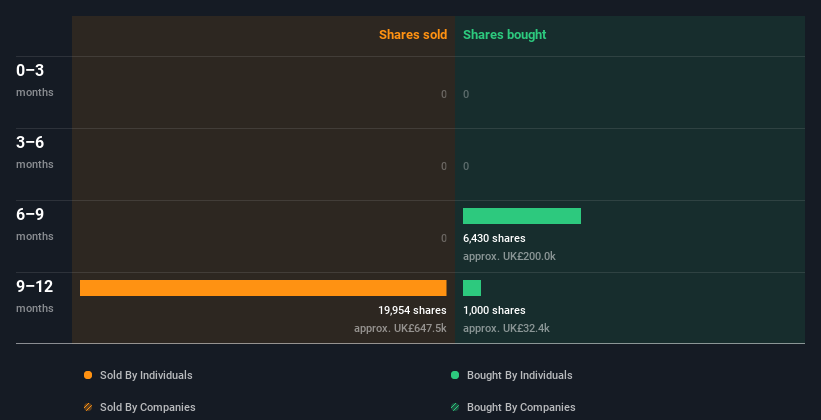The height and width of the screenshot is (420, 821).
Task: Click the shares sold zero in 0–3 months row
Action: pos(444,94)
